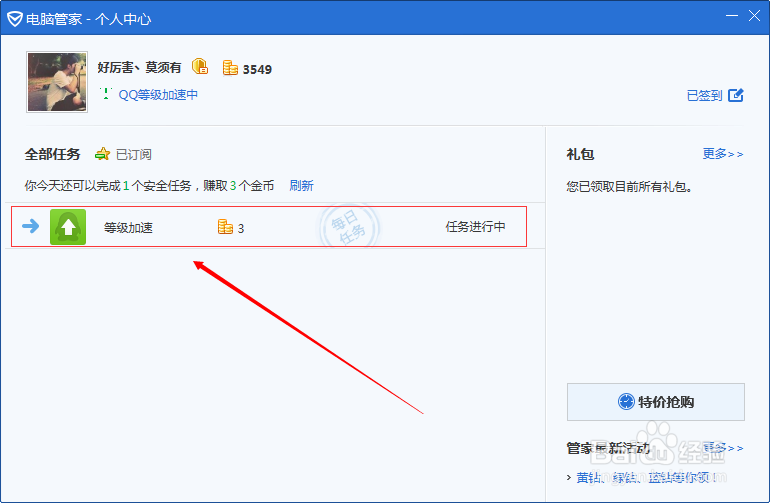
Task: Open 更多>> next to 礼包
Action: click(x=723, y=154)
